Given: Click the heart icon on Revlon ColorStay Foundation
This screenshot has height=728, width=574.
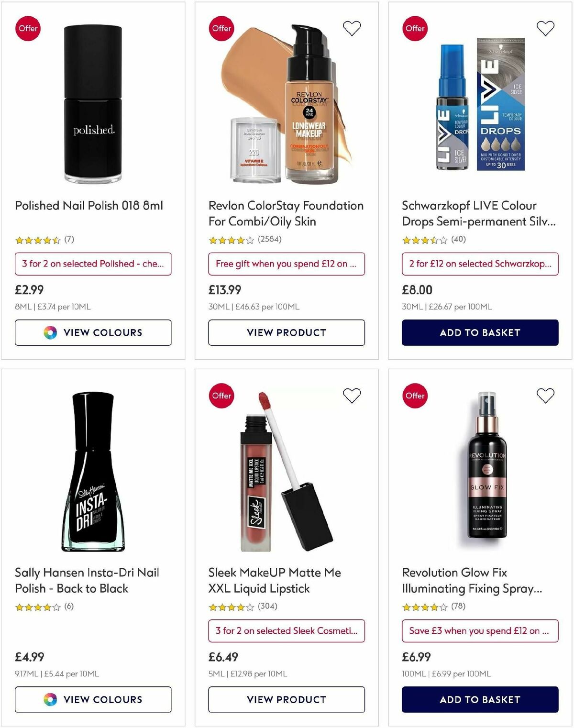Looking at the screenshot, I should point(352,28).
